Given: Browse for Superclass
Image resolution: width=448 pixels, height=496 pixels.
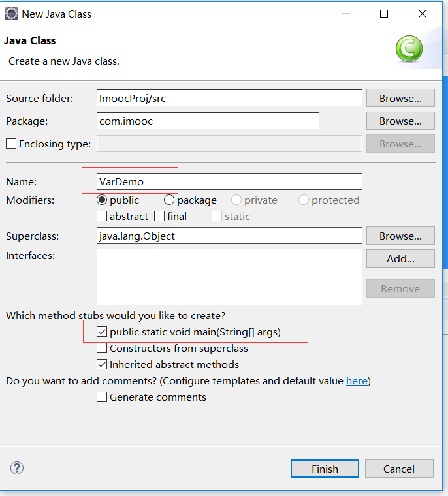Looking at the screenshot, I should click(x=400, y=236).
